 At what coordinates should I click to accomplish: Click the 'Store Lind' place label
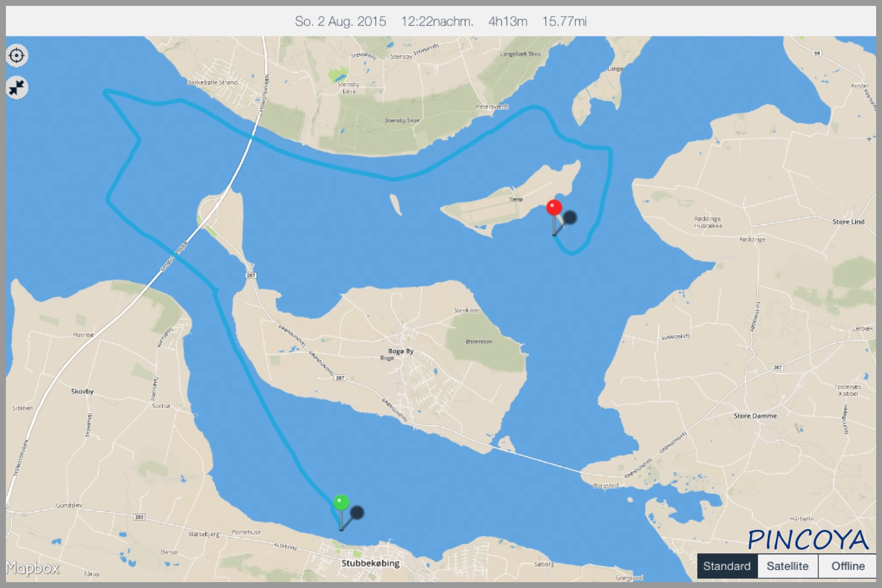[848, 222]
